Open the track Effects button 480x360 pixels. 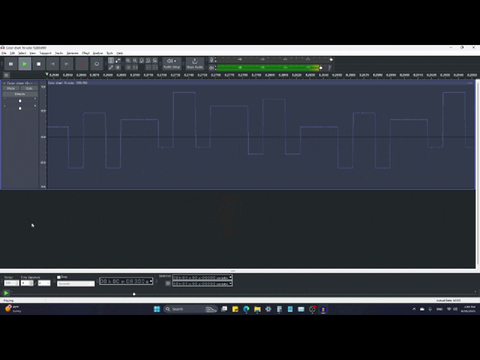20,94
